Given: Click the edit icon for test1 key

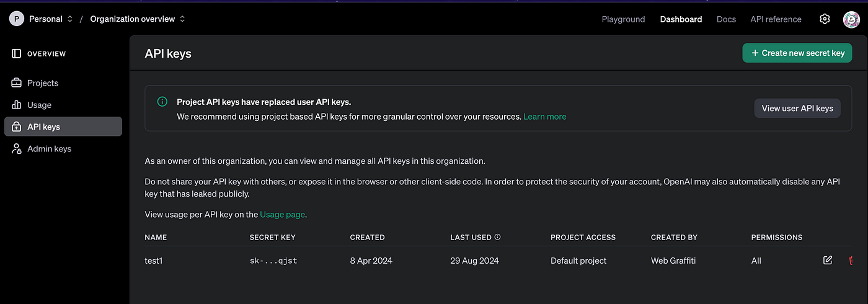Looking at the screenshot, I should [x=828, y=261].
